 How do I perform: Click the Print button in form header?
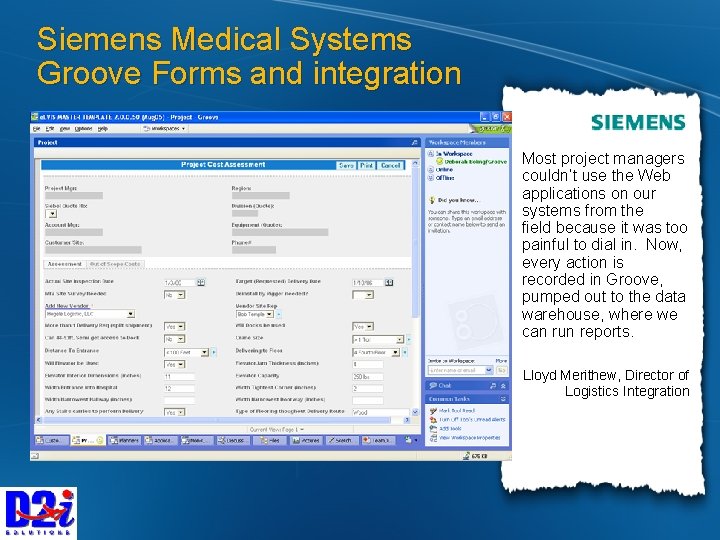coord(366,165)
